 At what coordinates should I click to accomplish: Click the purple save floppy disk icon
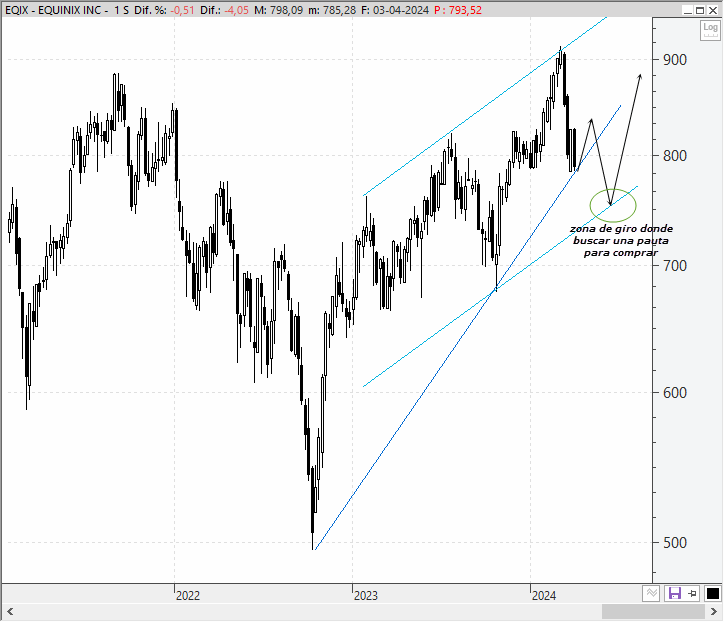click(675, 593)
